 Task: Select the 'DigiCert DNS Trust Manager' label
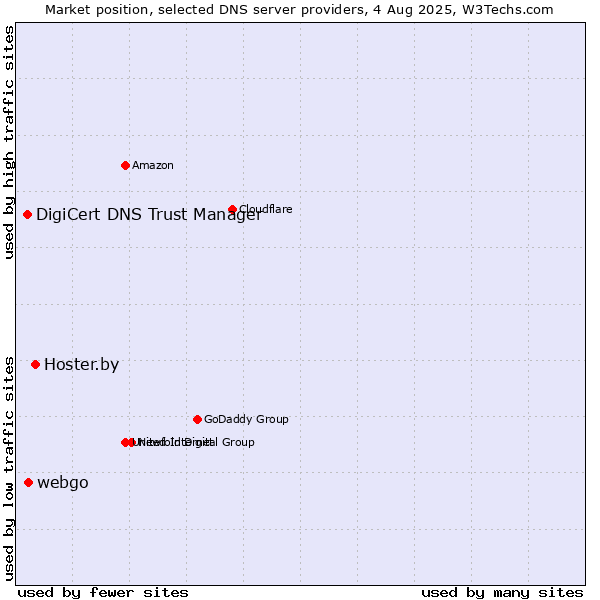[x=149, y=214]
